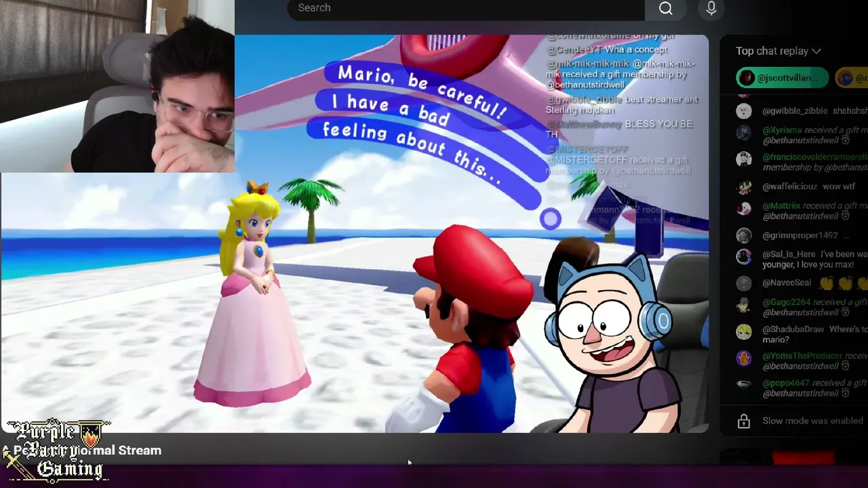Click @grimnproper1492's chat avatar

tap(744, 236)
